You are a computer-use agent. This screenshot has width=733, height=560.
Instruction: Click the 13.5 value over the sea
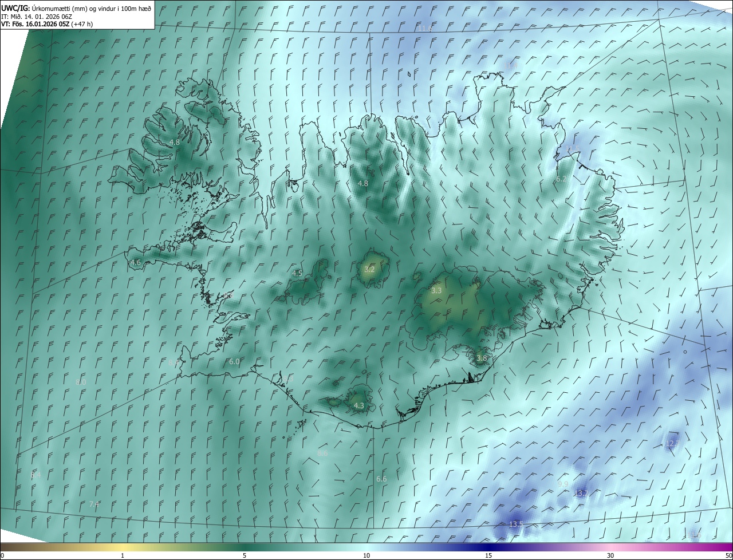tap(516, 524)
